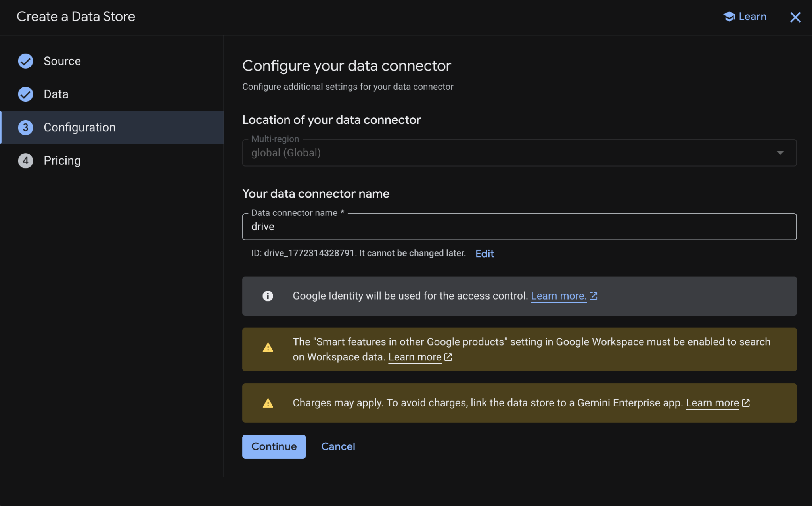The width and height of the screenshot is (812, 506).
Task: Open the Configuration step
Action: (x=80, y=127)
